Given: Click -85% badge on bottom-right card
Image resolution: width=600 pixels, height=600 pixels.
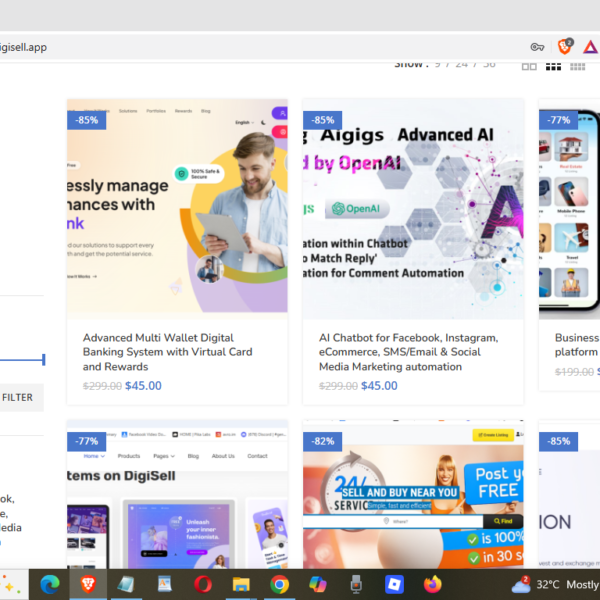Looking at the screenshot, I should (559, 441).
